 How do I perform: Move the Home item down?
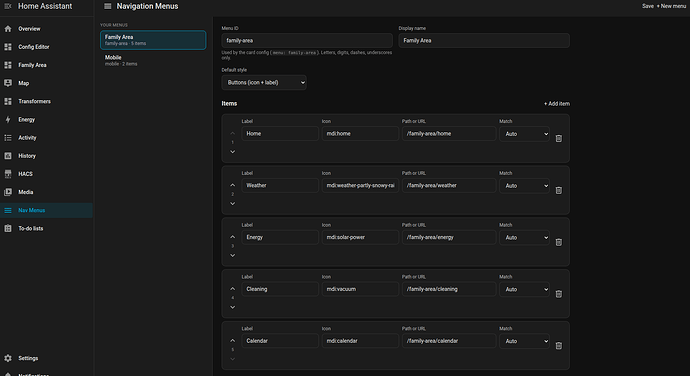233,152
